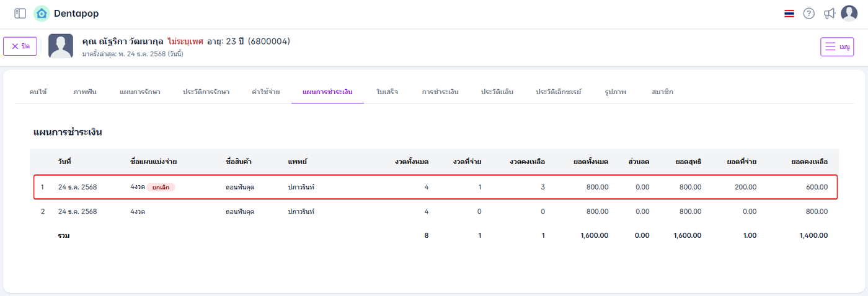Toggle the sidebar panel icon
Image resolution: width=868 pixels, height=296 pixels.
pyautogui.click(x=20, y=14)
